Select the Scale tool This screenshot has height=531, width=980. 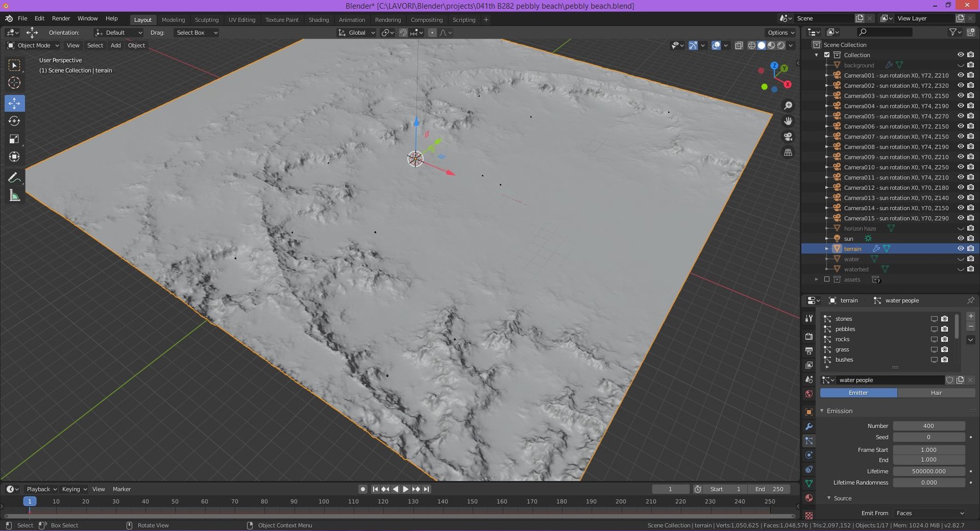pyautogui.click(x=15, y=139)
